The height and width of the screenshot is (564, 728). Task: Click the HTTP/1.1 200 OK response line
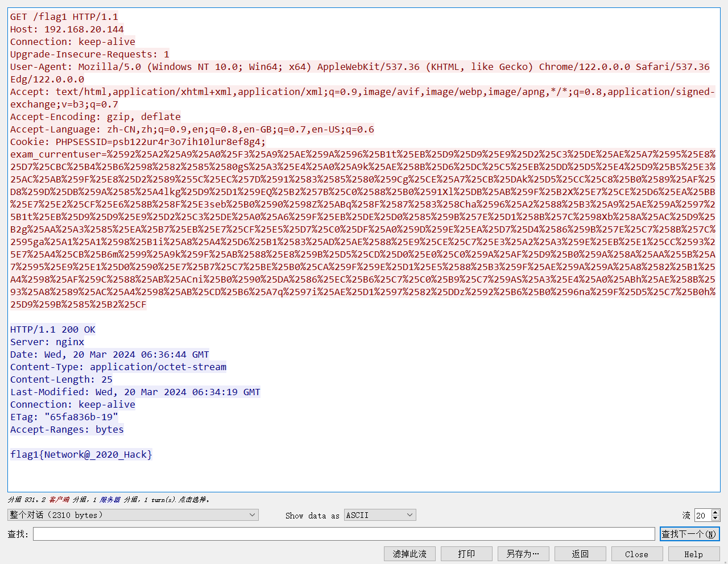(x=53, y=330)
